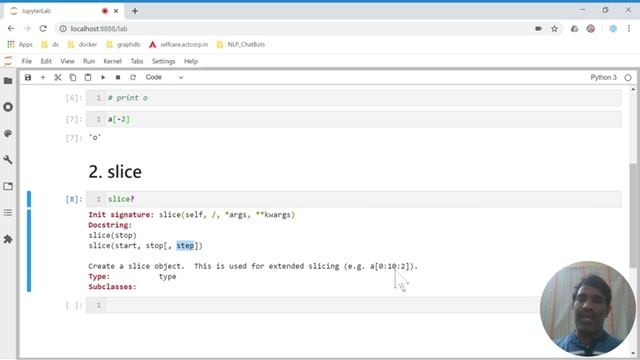Click the highlighted word 'step' in docstring
640x360 pixels.
coord(185,246)
